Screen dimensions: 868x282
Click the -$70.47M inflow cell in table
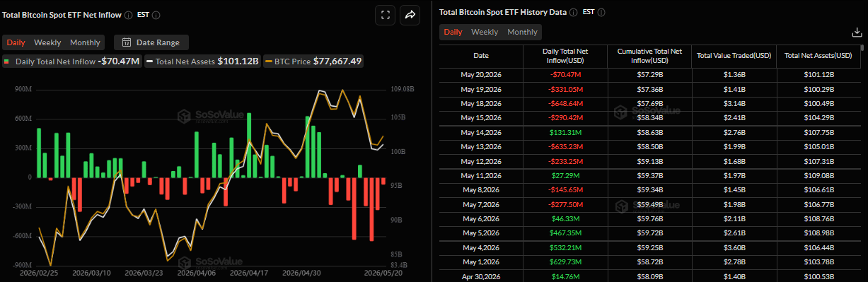[x=565, y=74]
